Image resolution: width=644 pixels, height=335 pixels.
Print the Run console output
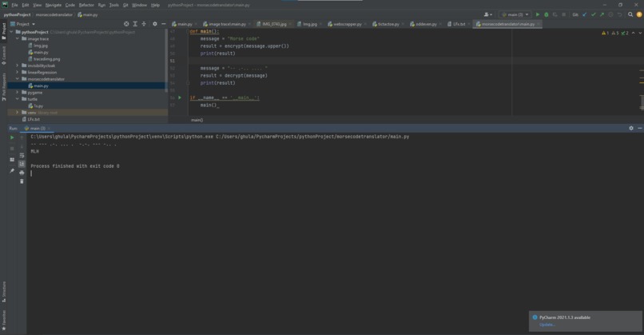point(22,173)
